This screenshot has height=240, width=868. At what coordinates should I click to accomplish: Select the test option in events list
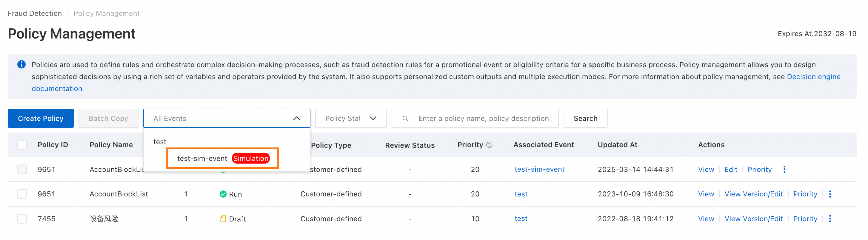160,142
